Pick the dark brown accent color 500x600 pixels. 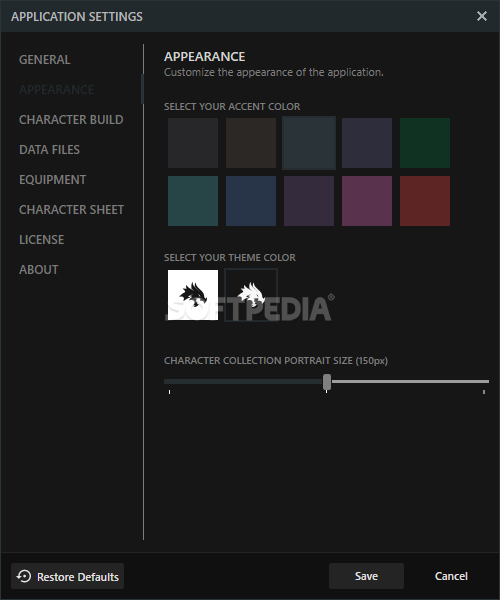pyautogui.click(x=251, y=143)
